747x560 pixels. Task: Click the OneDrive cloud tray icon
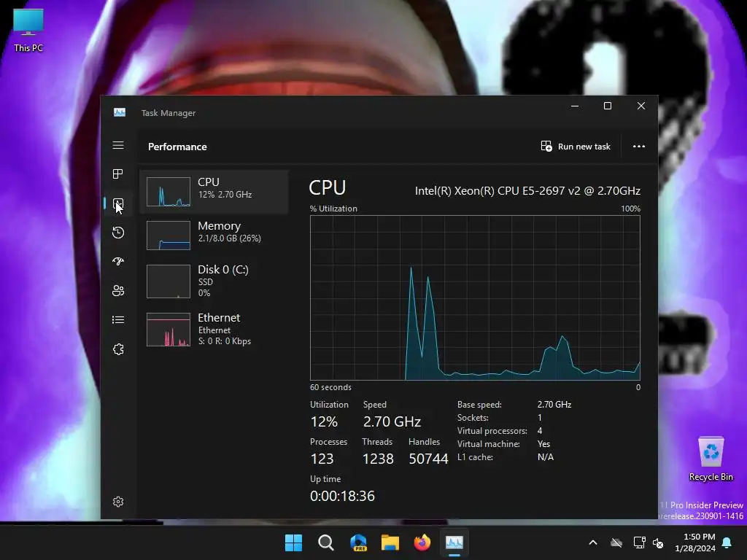point(616,542)
